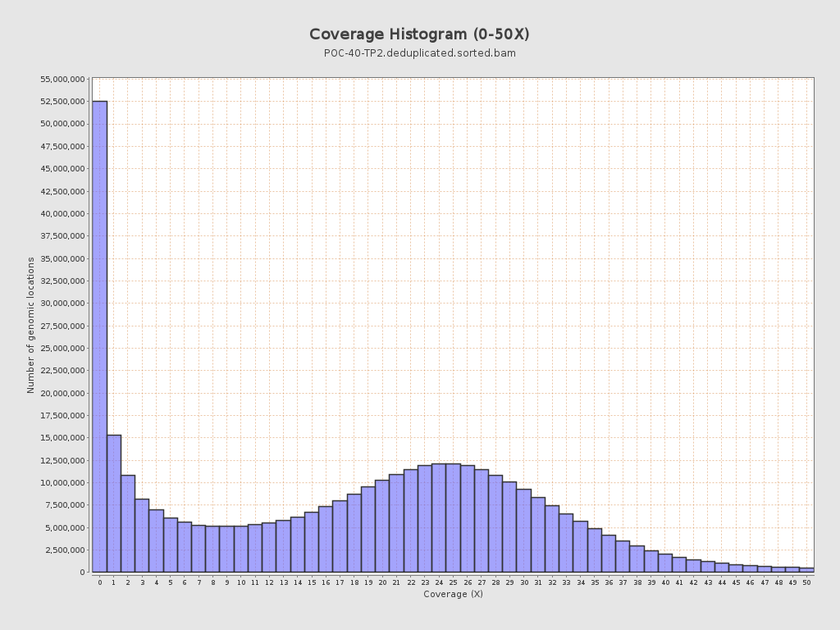Click the x-axis tick label 38

(637, 582)
